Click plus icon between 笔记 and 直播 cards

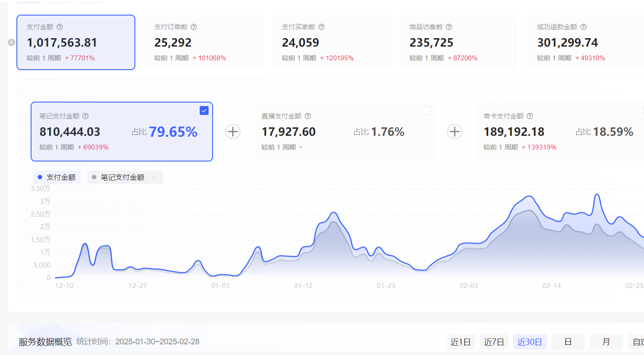[x=233, y=132]
